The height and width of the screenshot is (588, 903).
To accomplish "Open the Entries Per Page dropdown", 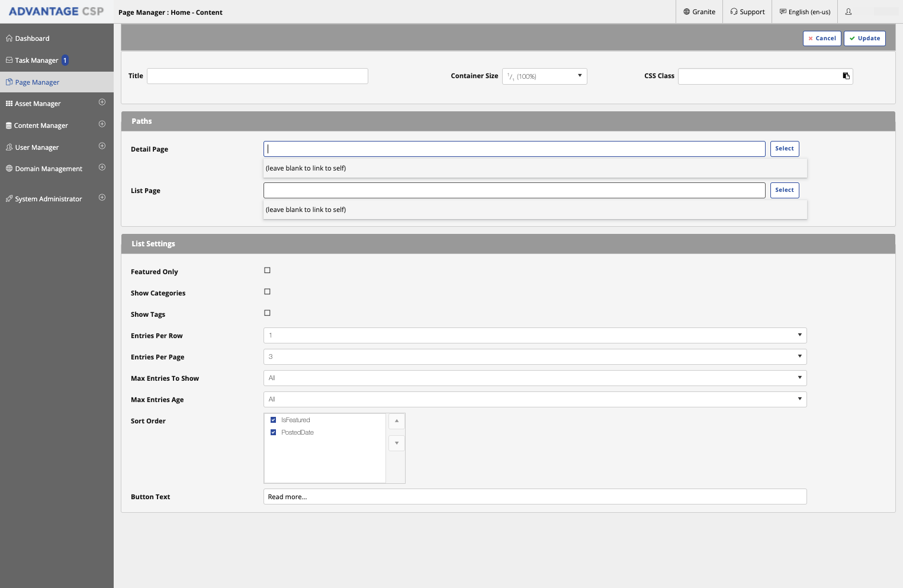I will tap(535, 357).
